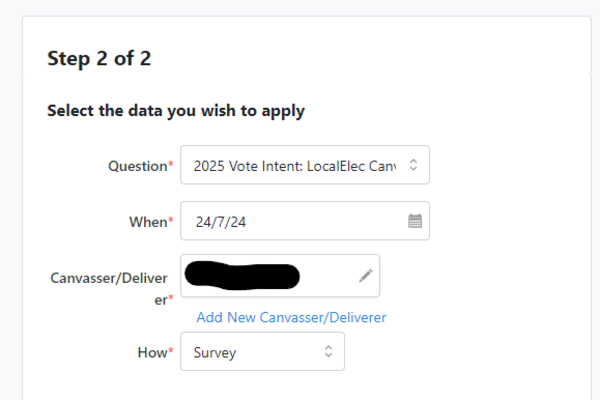Click Add New Canvasser/Deliverer link
The image size is (600, 400).
click(x=291, y=317)
